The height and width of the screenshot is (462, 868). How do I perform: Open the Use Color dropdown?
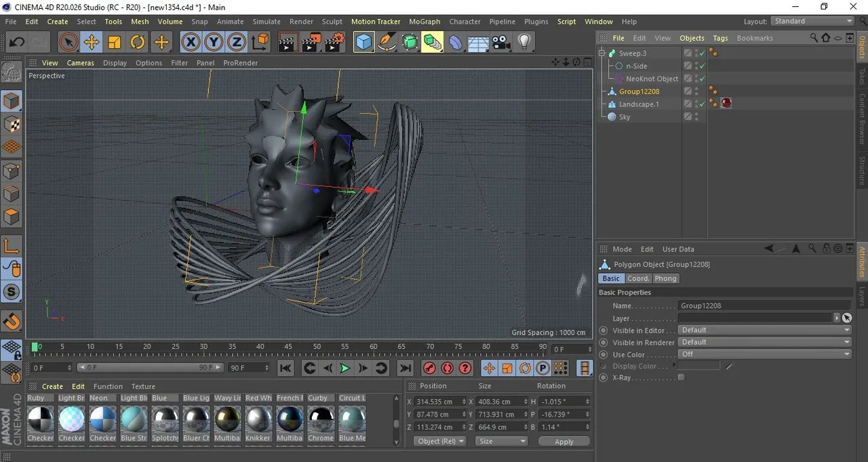[764, 354]
